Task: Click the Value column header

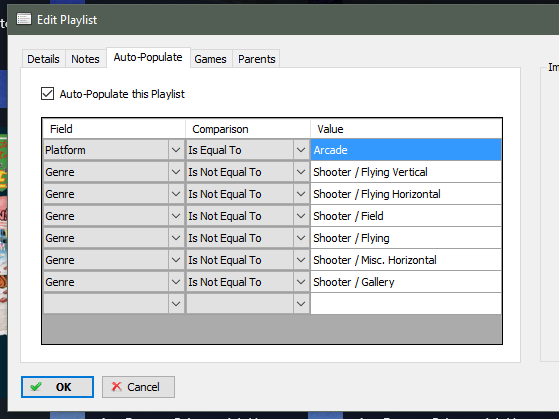Action: [x=406, y=129]
